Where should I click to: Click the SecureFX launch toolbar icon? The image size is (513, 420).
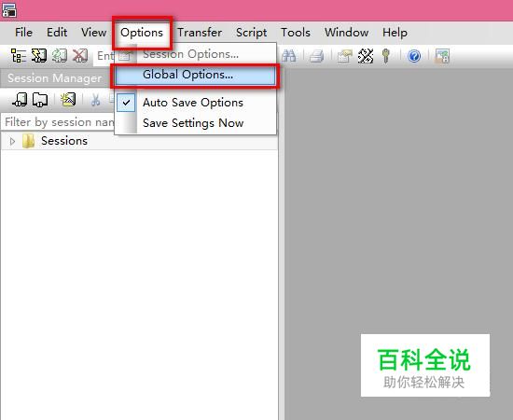point(442,56)
